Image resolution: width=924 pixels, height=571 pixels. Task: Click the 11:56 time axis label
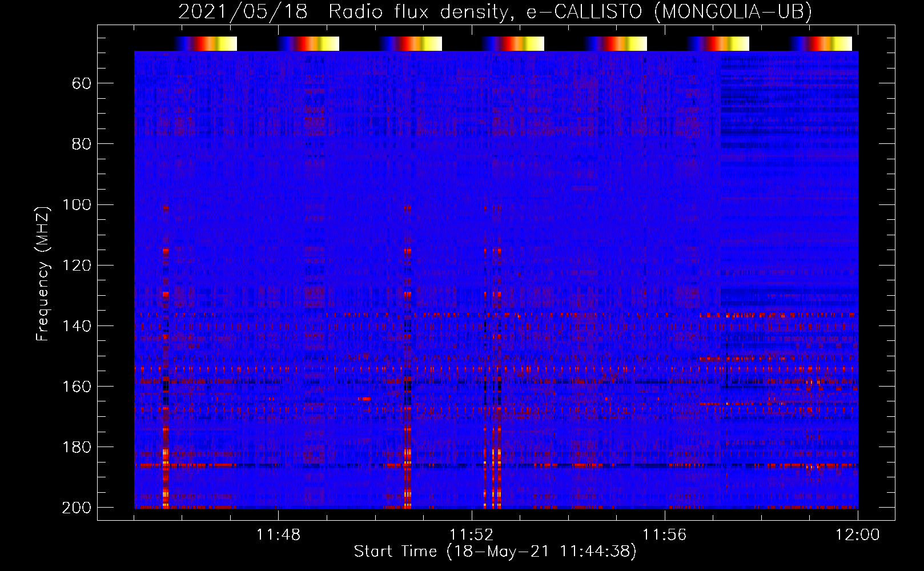tap(664, 535)
